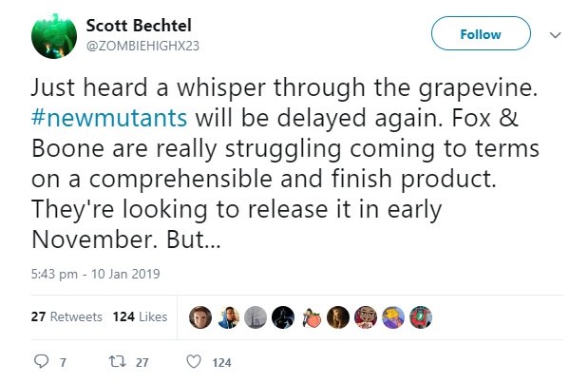
Task: View the 124 Likes list
Action: coord(140,316)
